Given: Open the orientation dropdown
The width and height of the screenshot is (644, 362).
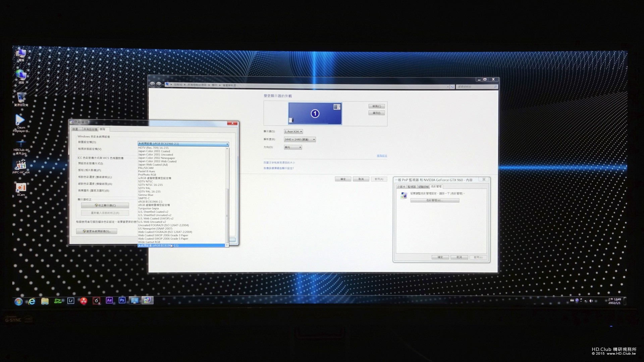Looking at the screenshot, I should (x=293, y=147).
